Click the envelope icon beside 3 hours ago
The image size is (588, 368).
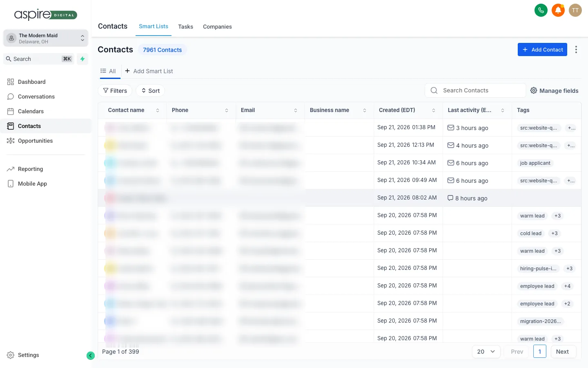point(451,128)
